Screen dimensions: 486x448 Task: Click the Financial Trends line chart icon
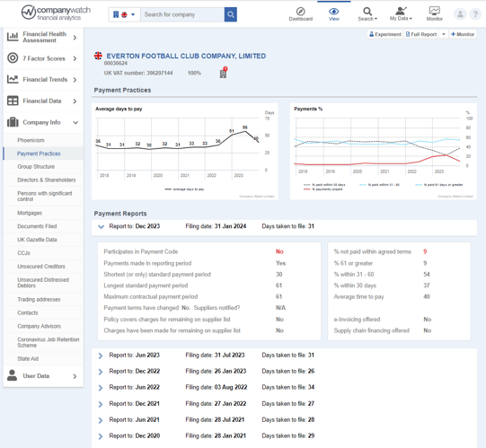click(13, 79)
